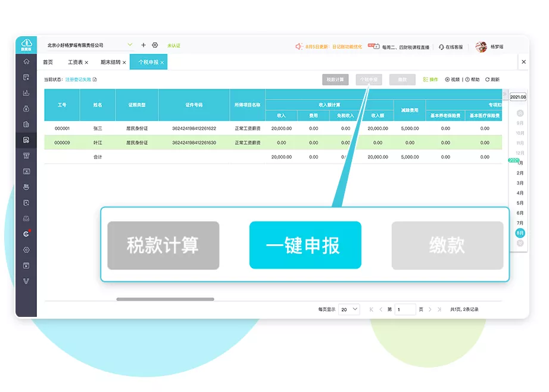Expand the company name dropdown
549x392 pixels.
point(129,45)
